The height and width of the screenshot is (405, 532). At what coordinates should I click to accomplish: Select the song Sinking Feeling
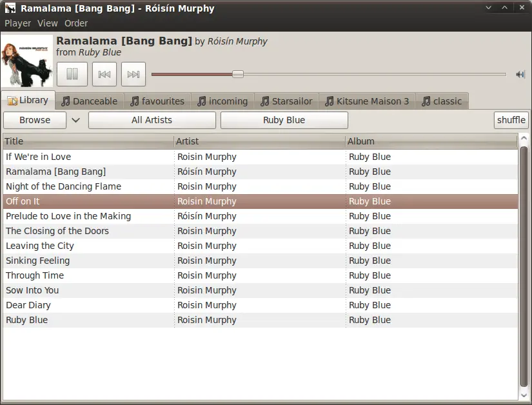pos(37,261)
